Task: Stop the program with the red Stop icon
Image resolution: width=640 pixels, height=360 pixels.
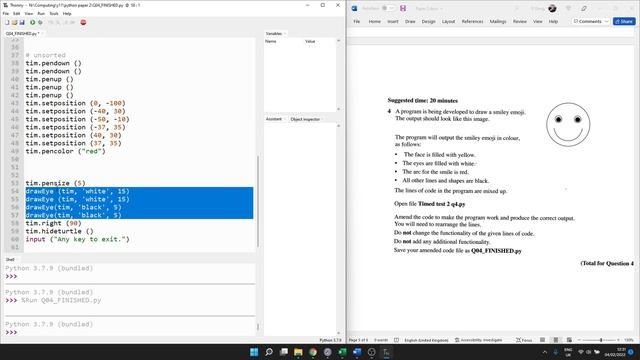Action: pyautogui.click(x=83, y=22)
